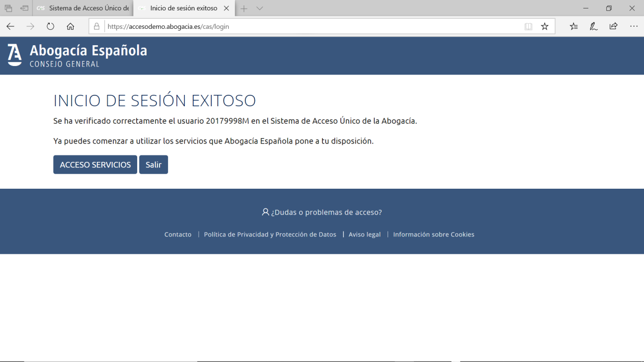644x362 pixels.
Task: Open reading view icon in address bar
Action: pyautogui.click(x=528, y=26)
